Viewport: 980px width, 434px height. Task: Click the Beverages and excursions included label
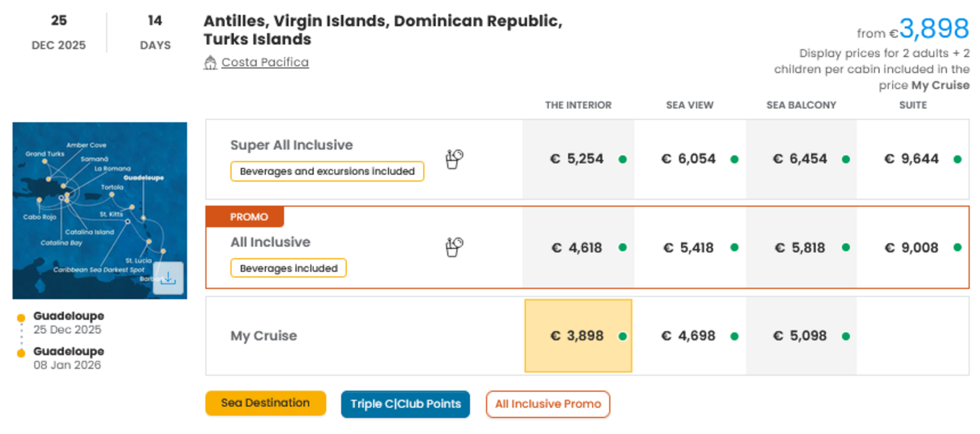pyautogui.click(x=327, y=171)
